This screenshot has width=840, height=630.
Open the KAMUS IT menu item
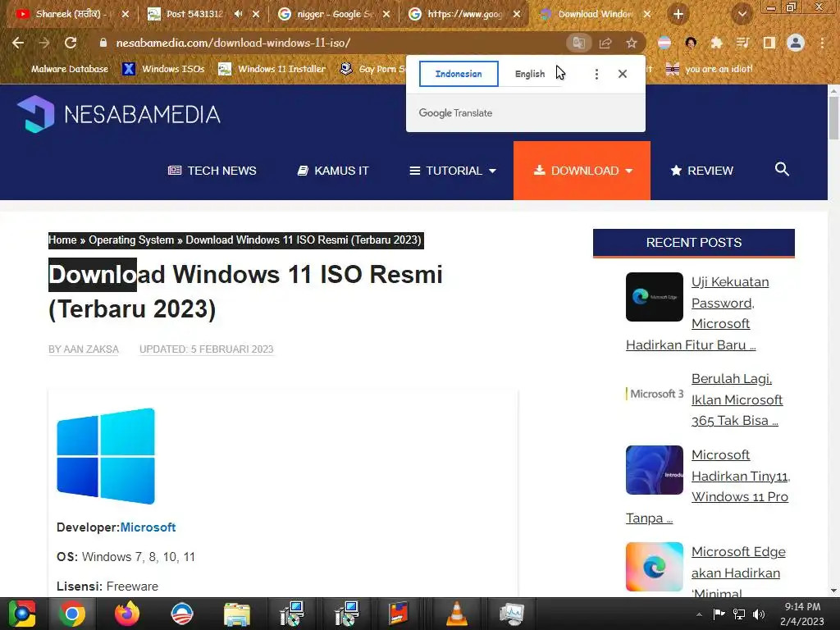(333, 171)
